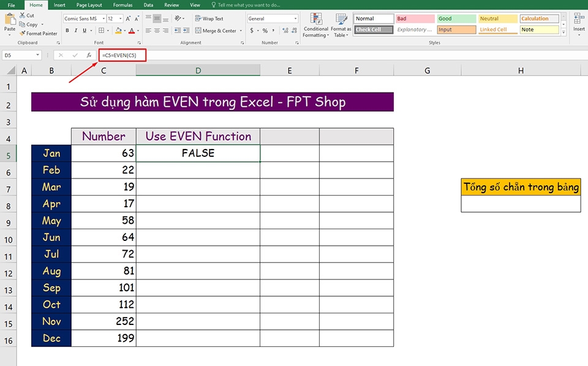Apply the Neutral cell style
This screenshot has width=588, height=366.
tap(497, 18)
